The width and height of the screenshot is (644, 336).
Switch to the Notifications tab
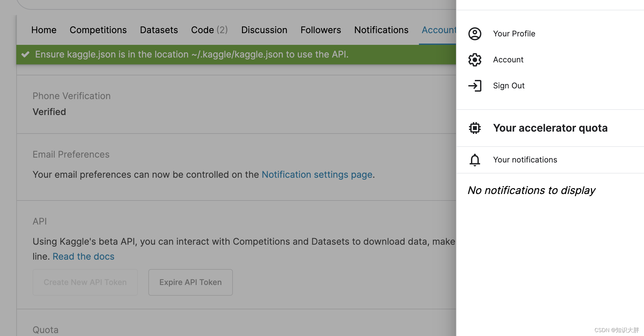381,30
